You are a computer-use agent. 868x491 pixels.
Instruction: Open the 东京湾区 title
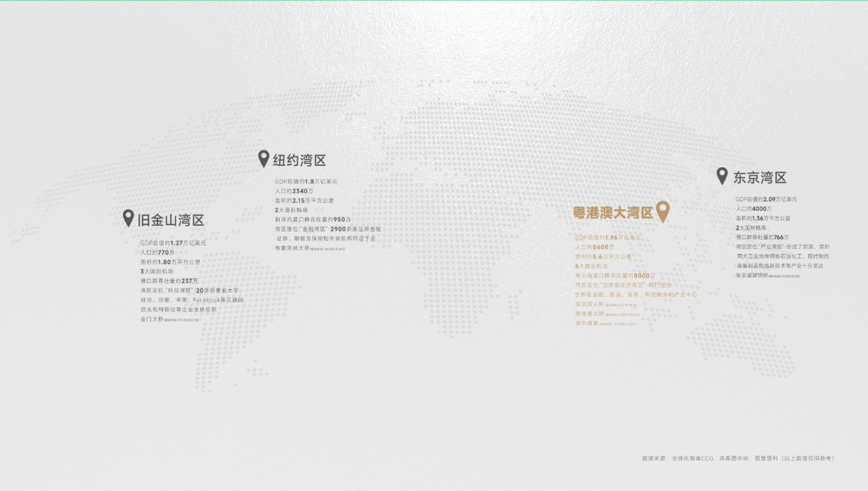pyautogui.click(x=760, y=178)
